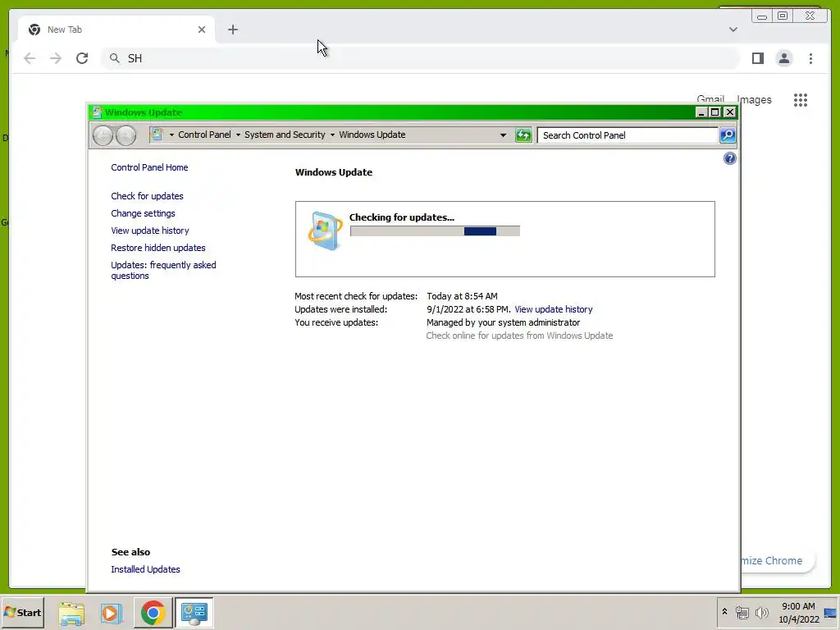Click the Chrome forward arrow

pyautogui.click(x=56, y=58)
